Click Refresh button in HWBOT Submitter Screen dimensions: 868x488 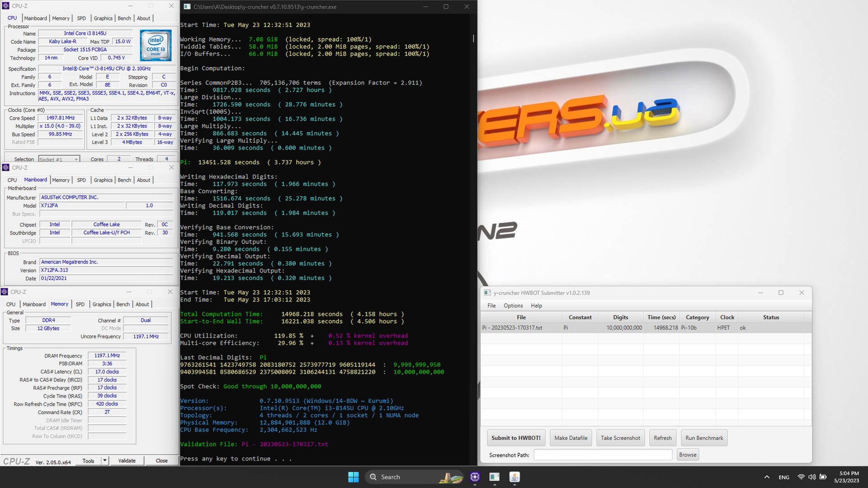(x=663, y=438)
